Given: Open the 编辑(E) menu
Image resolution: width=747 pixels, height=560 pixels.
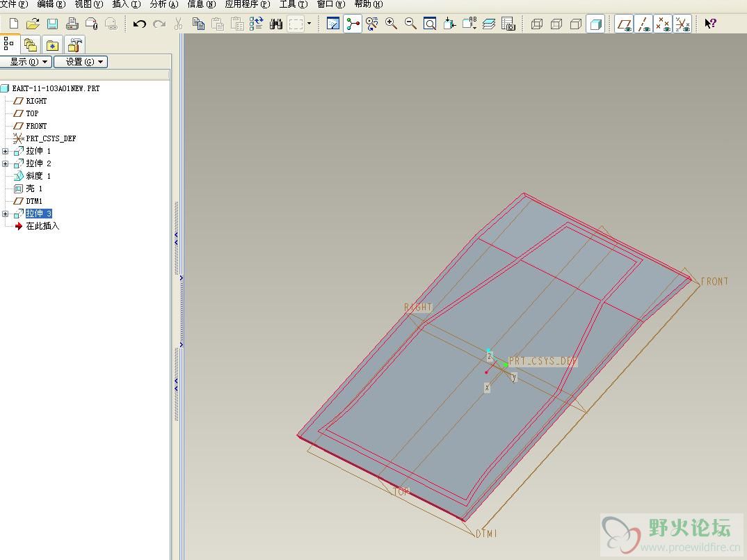Looking at the screenshot, I should 51,4.
